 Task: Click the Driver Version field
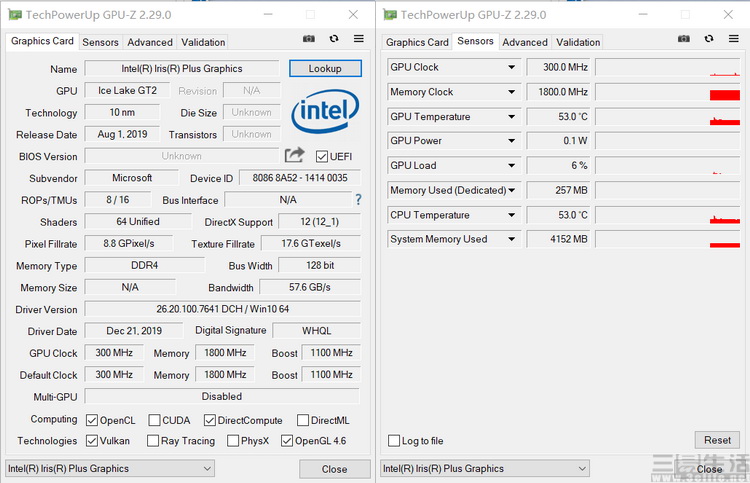click(x=222, y=309)
